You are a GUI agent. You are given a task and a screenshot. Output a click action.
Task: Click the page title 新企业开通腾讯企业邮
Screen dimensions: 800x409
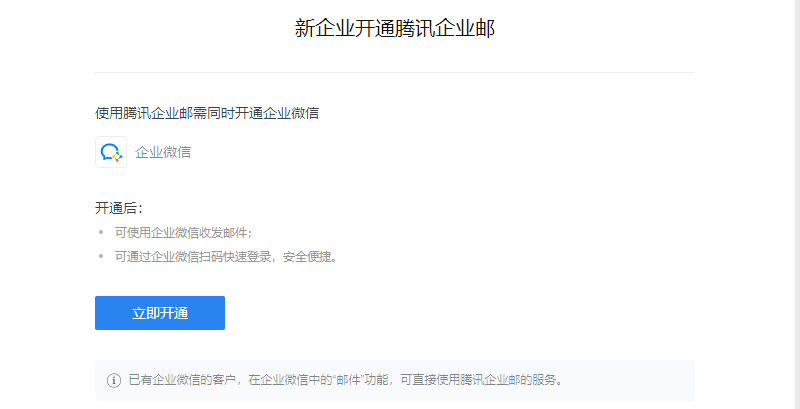(395, 28)
